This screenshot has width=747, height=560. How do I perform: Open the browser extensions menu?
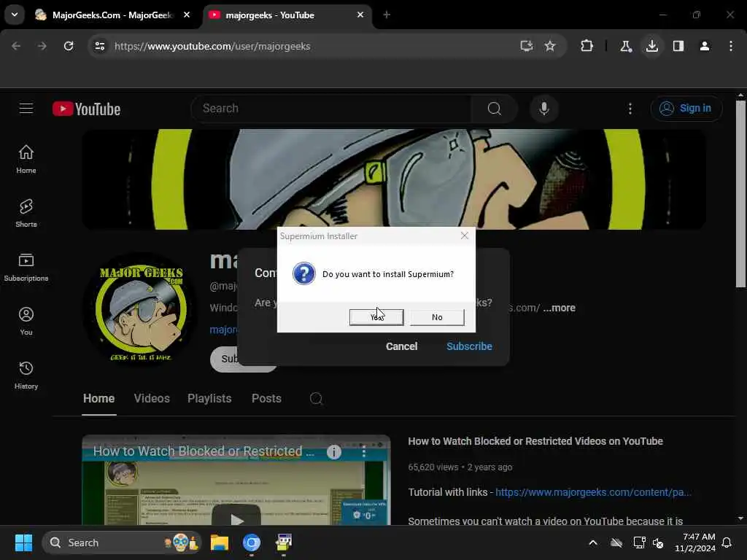[587, 46]
